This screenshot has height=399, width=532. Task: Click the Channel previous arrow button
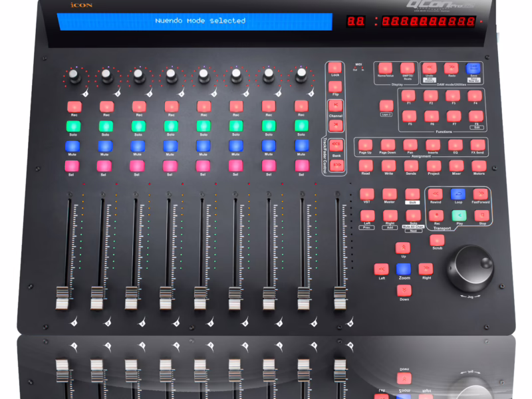[x=336, y=106]
